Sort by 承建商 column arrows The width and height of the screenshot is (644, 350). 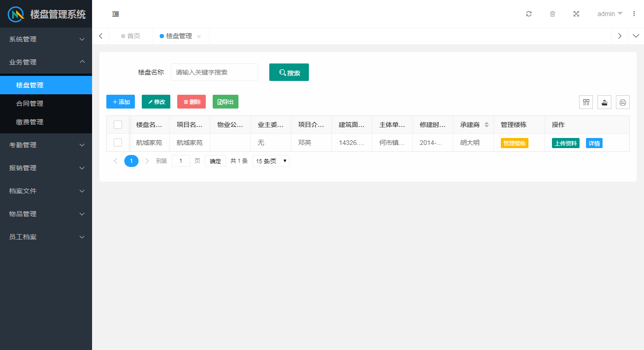tap(487, 125)
